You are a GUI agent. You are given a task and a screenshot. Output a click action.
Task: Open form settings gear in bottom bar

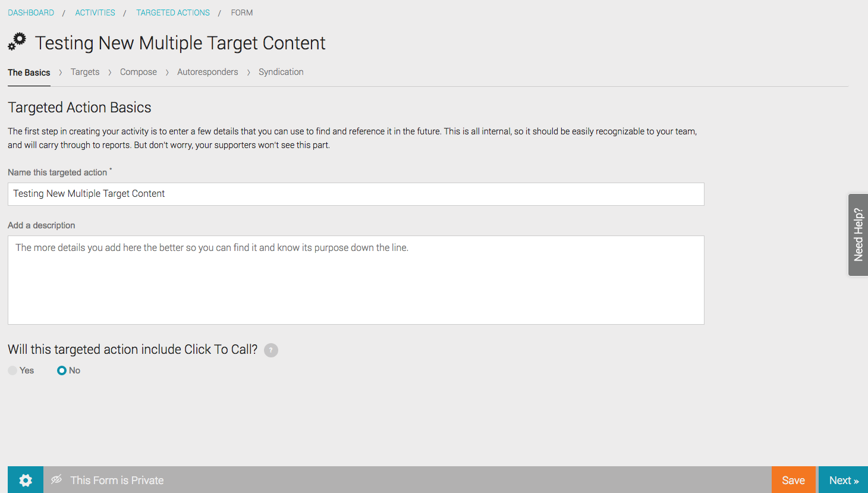(x=26, y=480)
